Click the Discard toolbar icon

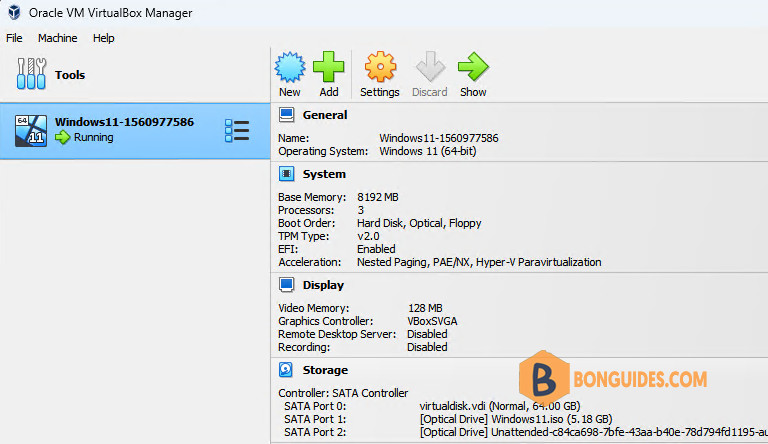[x=430, y=67]
